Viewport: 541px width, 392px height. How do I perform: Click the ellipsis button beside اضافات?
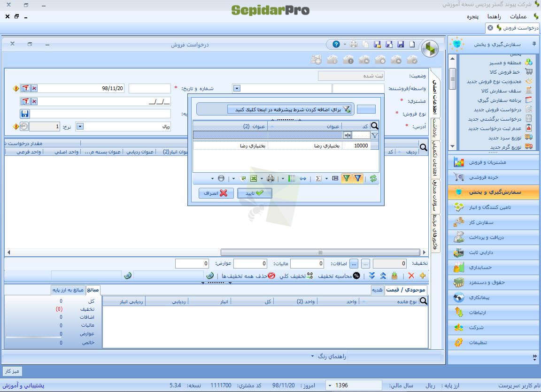(354, 264)
